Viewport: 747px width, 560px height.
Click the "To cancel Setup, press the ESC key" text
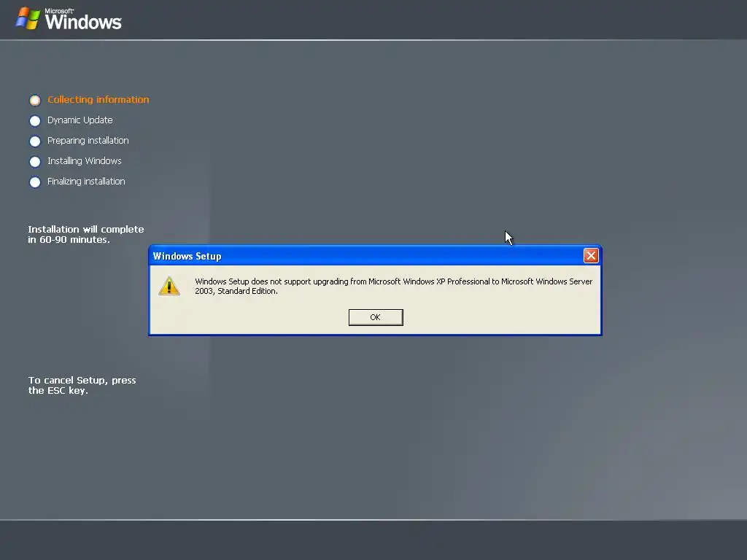pyautogui.click(x=82, y=385)
